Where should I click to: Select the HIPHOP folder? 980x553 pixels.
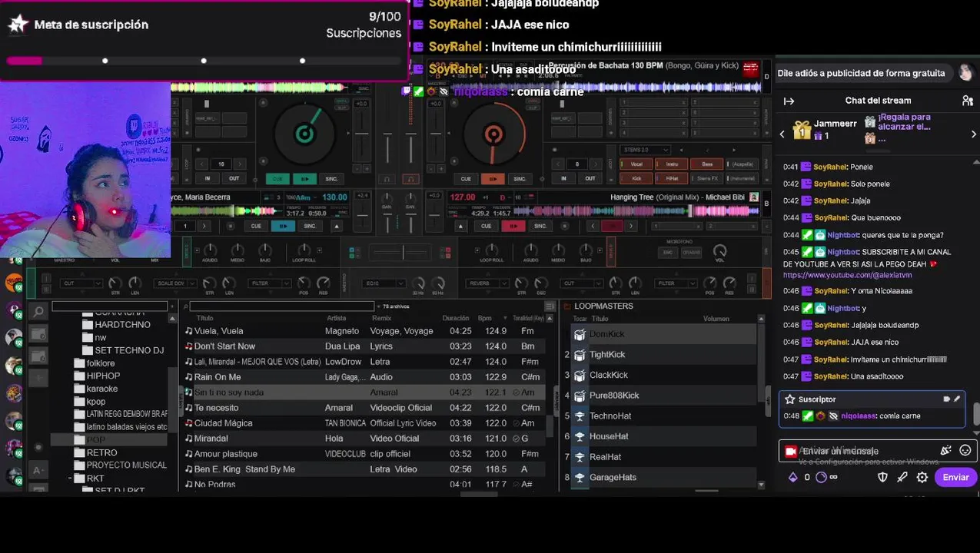(103, 376)
